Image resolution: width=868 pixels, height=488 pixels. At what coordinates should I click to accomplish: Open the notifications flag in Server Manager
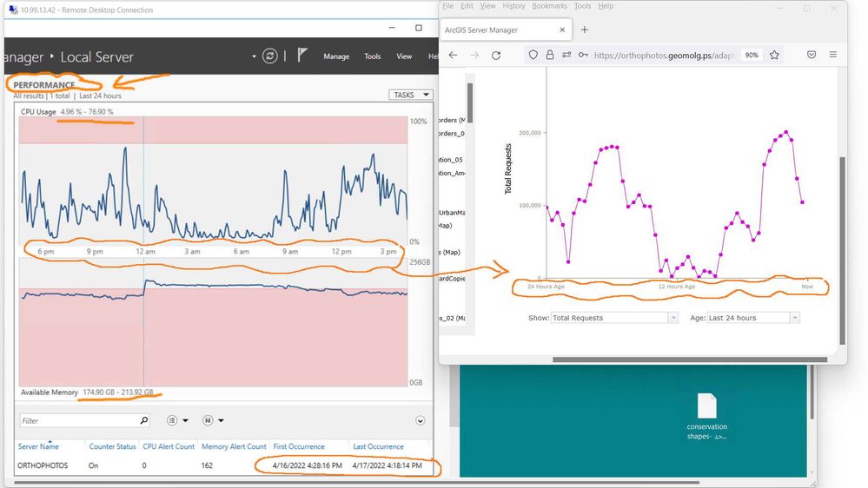(301, 56)
